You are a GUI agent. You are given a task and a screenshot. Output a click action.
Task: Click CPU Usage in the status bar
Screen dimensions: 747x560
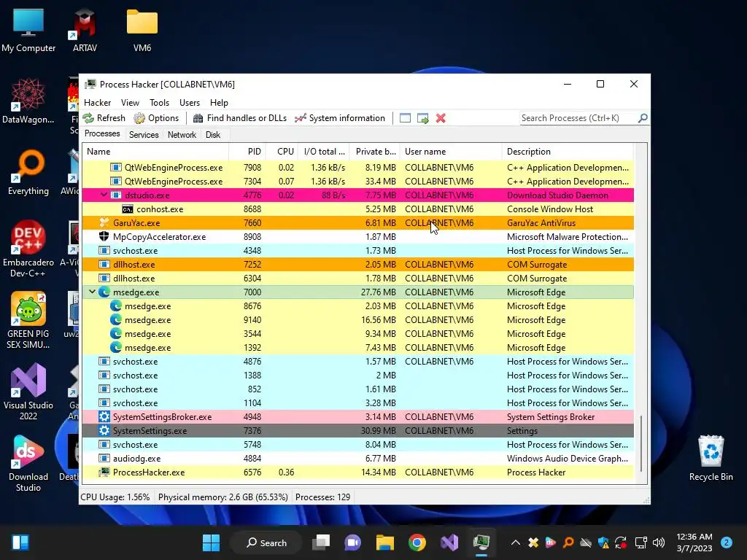click(115, 497)
